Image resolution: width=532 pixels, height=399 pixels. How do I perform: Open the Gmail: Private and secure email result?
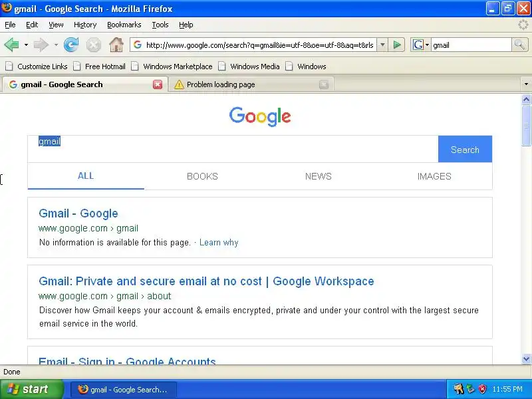tap(206, 281)
